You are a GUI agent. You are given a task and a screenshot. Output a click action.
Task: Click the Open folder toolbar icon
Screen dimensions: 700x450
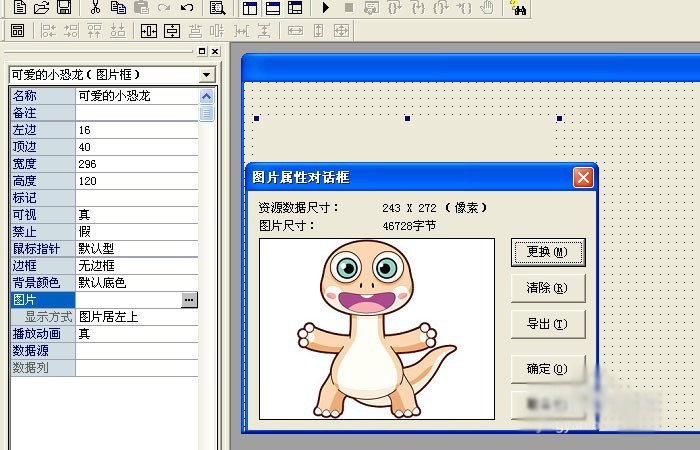[41, 8]
